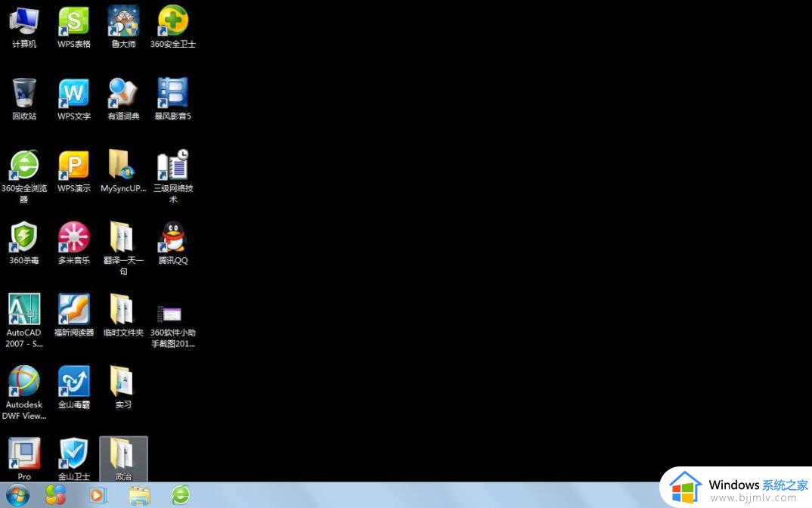Launch 360 browser from taskbar
Image resolution: width=812 pixels, height=508 pixels.
pyautogui.click(x=180, y=495)
